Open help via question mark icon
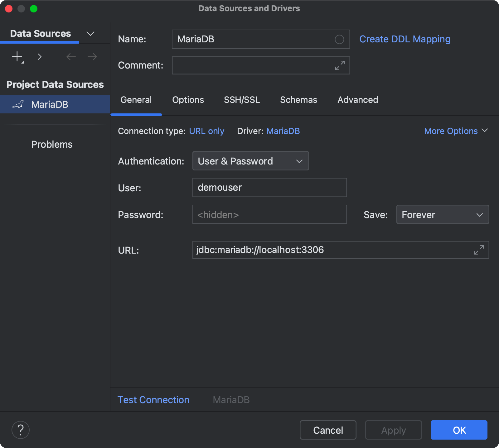 [20, 430]
